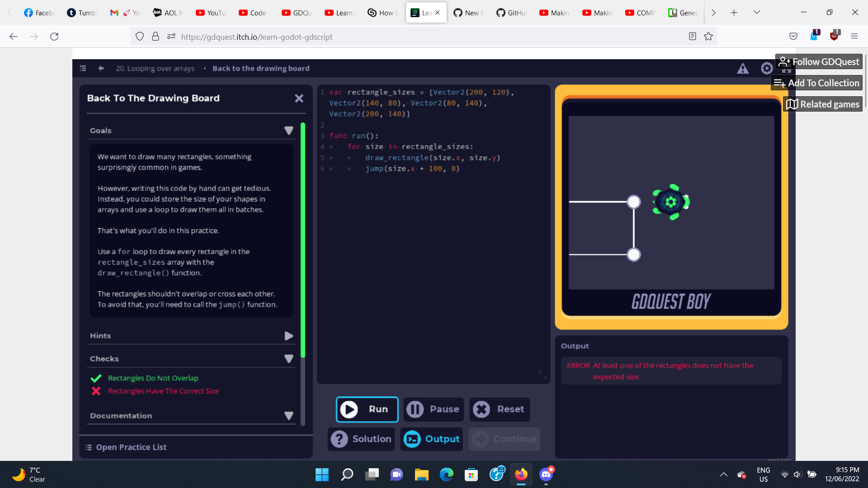Open the Firefox application menu
The image size is (868, 488).
click(x=854, y=37)
